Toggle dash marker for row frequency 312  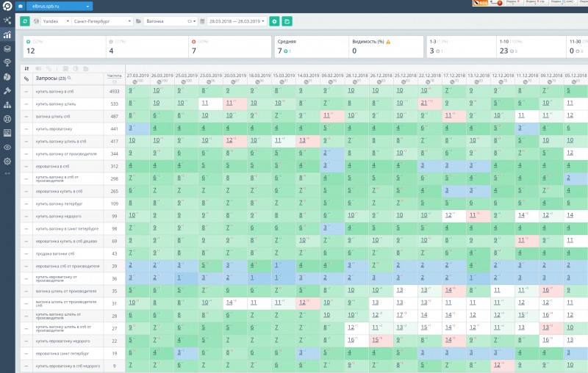pos(26,166)
